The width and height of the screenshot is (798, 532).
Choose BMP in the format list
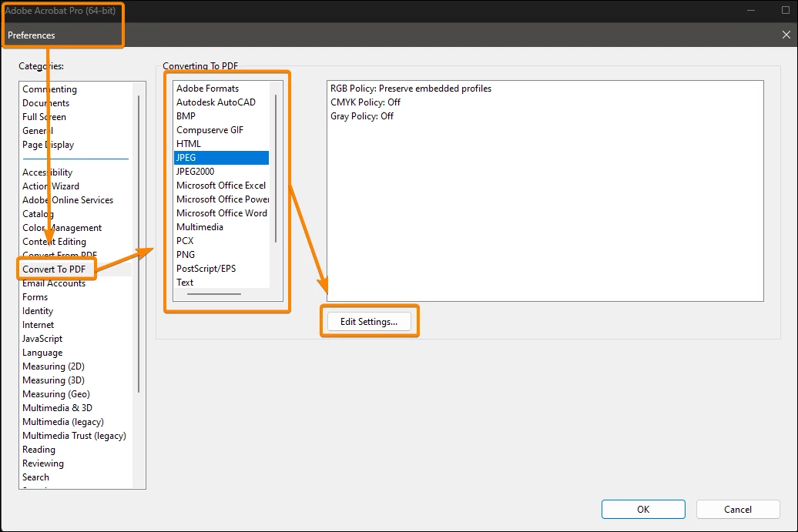pyautogui.click(x=186, y=116)
